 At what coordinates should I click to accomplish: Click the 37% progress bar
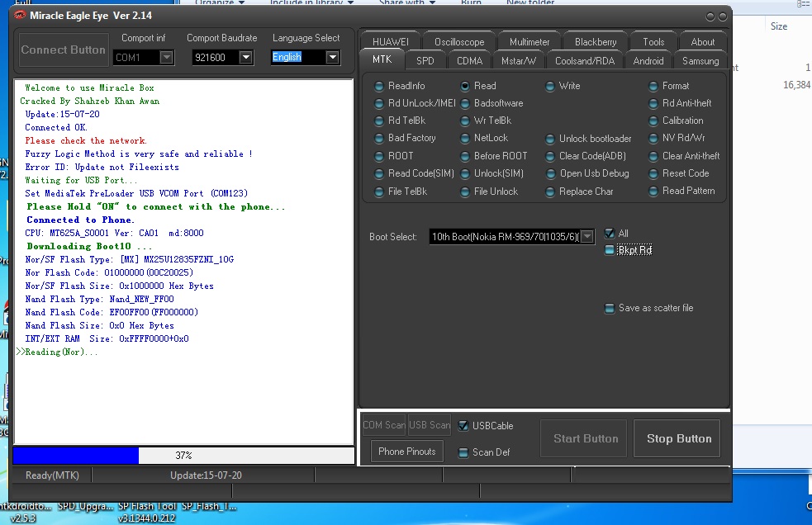pos(183,456)
